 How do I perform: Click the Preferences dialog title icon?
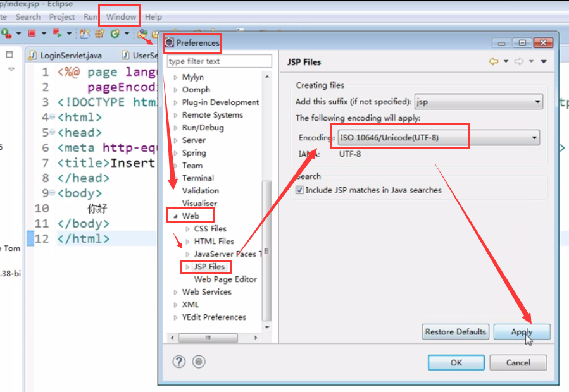pos(169,43)
